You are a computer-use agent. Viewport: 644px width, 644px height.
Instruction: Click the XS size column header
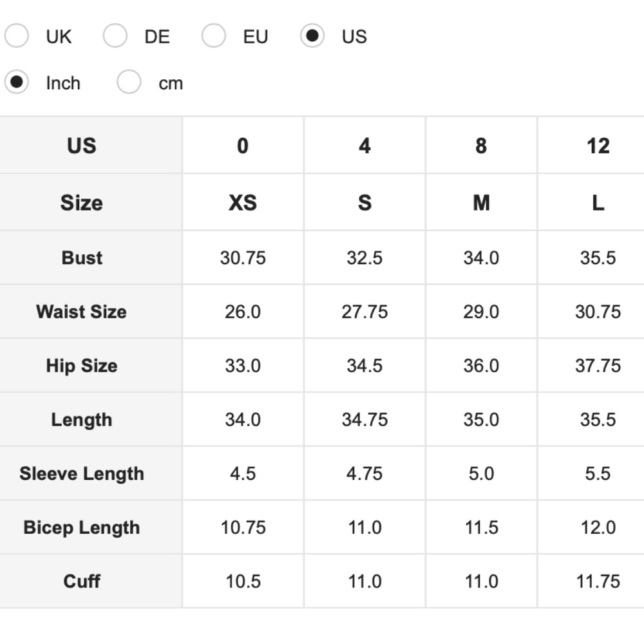[243, 202]
